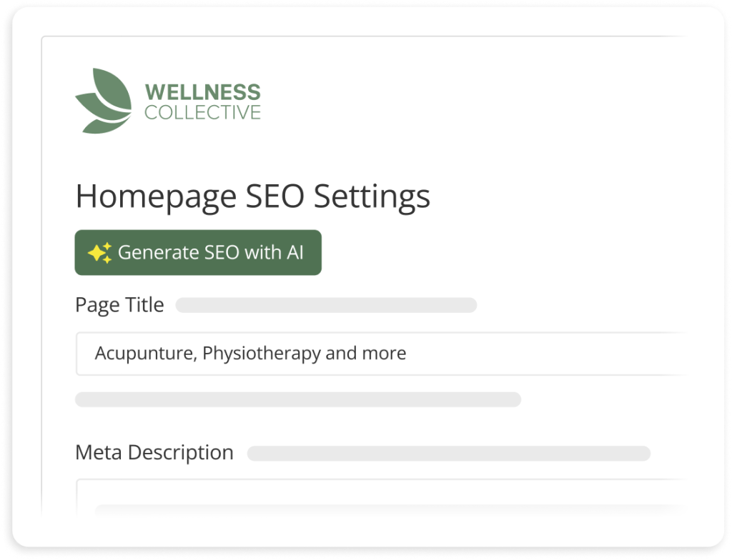Click the sparkles icon inside the green AI button
Image resolution: width=732 pixels, height=560 pixels.
pyautogui.click(x=99, y=252)
